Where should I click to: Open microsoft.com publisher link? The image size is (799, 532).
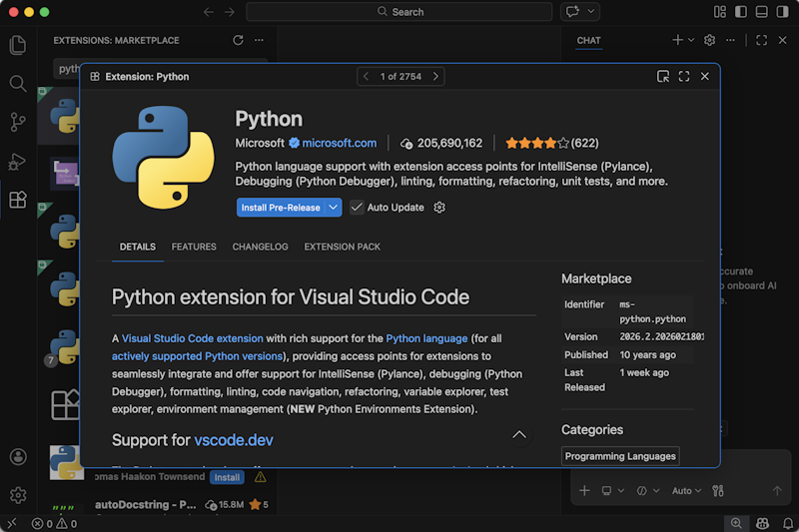[339, 143]
